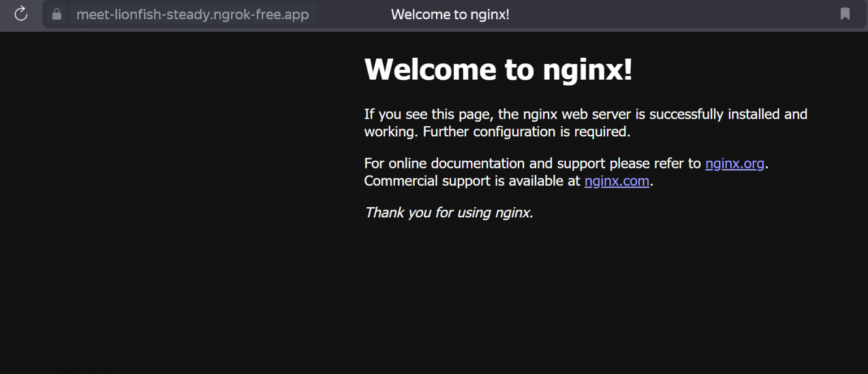The height and width of the screenshot is (374, 868).
Task: Click the Welcome to nginx! tab title
Action: (450, 14)
